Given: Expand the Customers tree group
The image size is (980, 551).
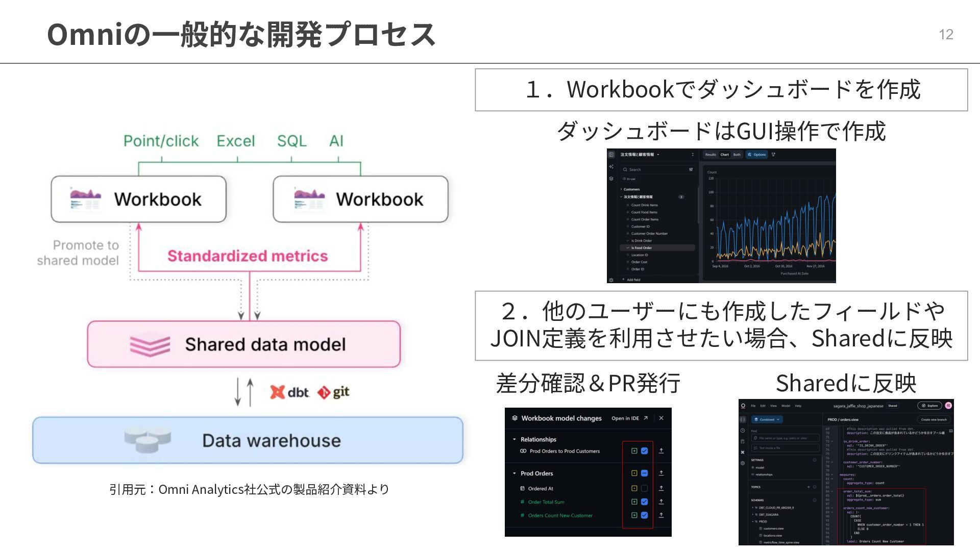Looking at the screenshot, I should coord(621,189).
